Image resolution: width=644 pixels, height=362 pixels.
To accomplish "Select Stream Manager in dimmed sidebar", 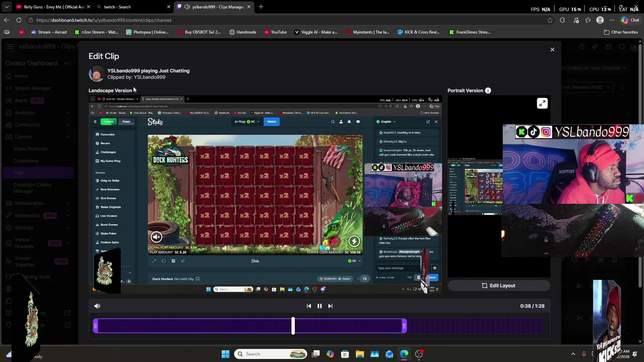I will click(33, 88).
